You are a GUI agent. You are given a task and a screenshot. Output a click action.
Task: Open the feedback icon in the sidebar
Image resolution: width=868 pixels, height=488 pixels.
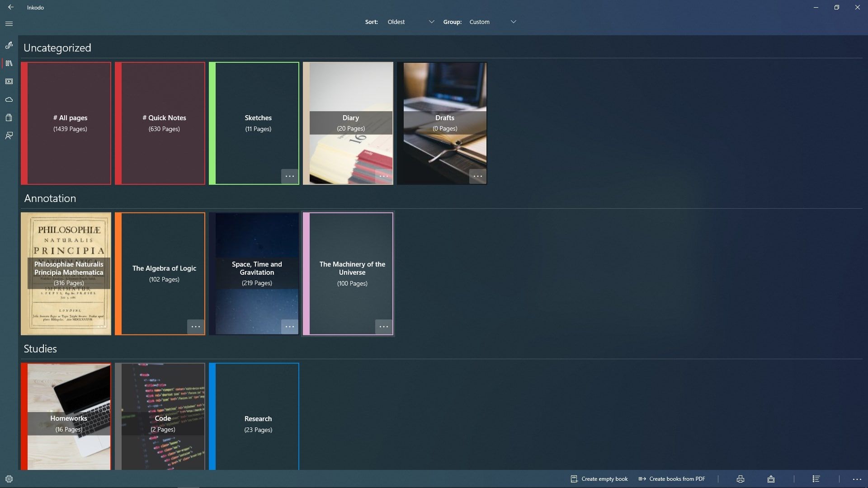coord(9,136)
